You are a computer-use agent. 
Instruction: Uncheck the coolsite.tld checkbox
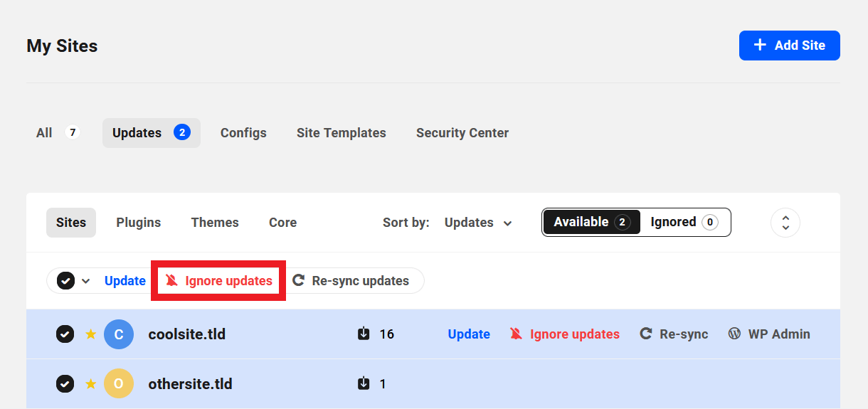pos(65,334)
